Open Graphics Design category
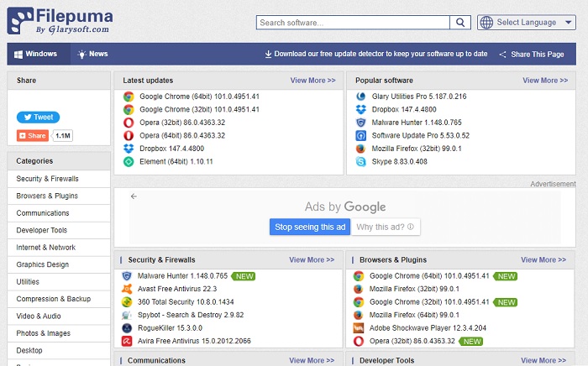 point(59,265)
